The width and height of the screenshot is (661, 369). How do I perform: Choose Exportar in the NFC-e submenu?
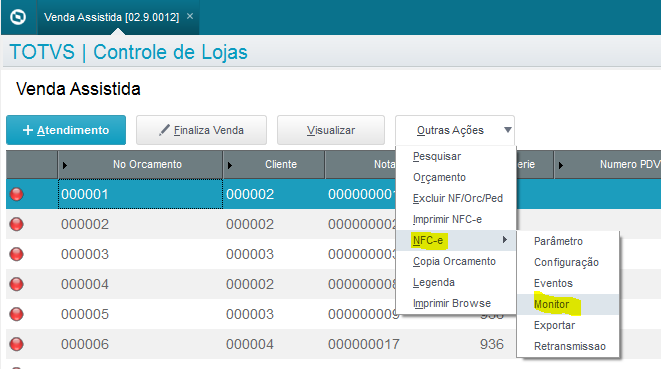(568, 326)
